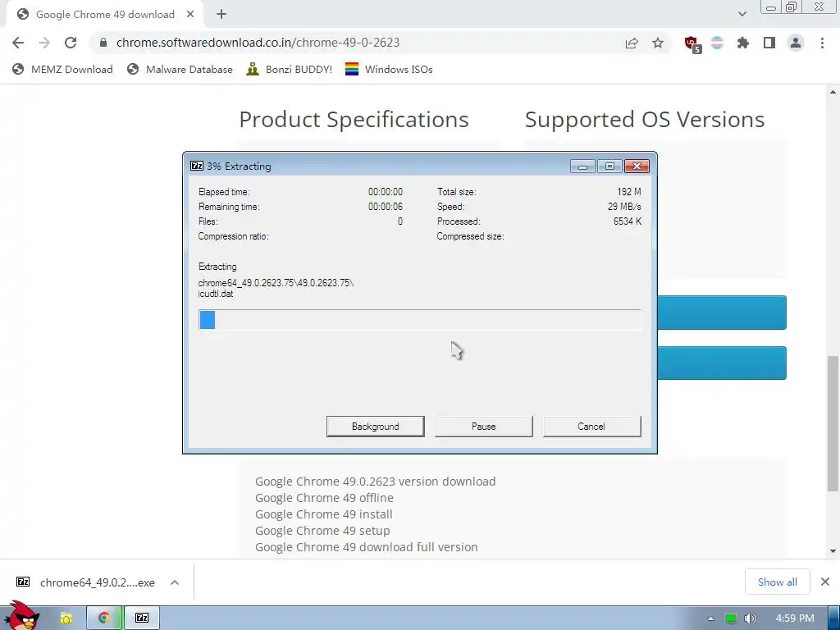This screenshot has width=840, height=630.
Task: Click the extraction progress bar
Action: (x=419, y=320)
